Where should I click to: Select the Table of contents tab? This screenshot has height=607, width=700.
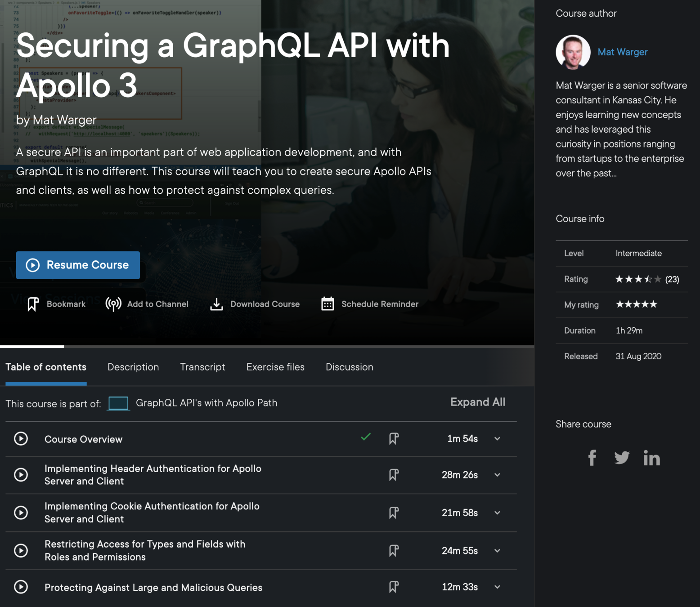click(46, 367)
